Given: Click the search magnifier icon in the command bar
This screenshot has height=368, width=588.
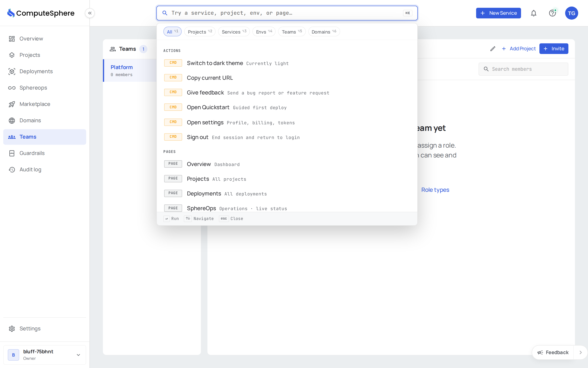Looking at the screenshot, I should (165, 13).
